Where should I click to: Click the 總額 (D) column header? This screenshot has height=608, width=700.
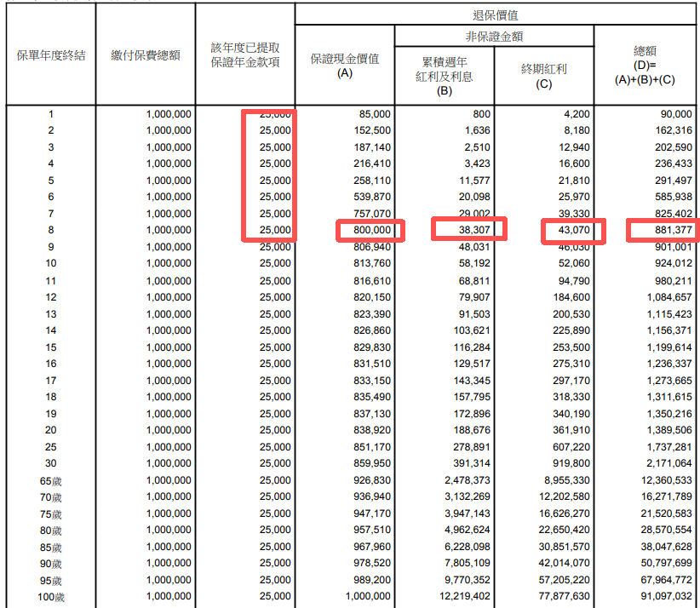pyautogui.click(x=644, y=66)
